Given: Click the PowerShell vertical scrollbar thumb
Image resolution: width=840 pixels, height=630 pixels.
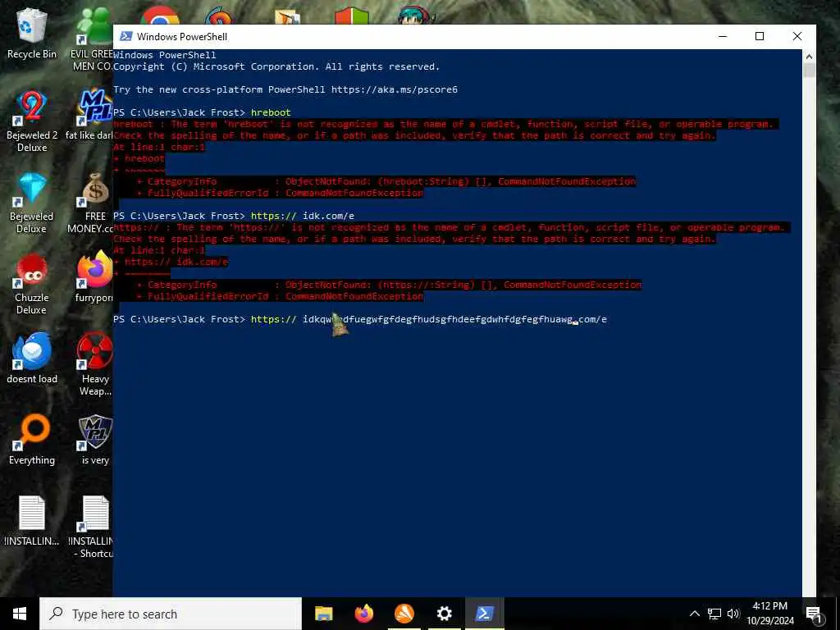Looking at the screenshot, I should coord(809,71).
